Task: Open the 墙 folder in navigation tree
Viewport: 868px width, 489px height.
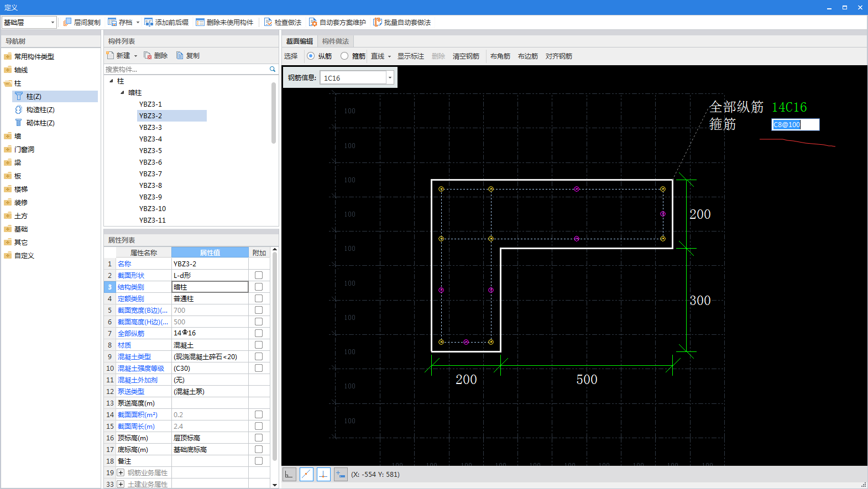Action: tap(8, 136)
